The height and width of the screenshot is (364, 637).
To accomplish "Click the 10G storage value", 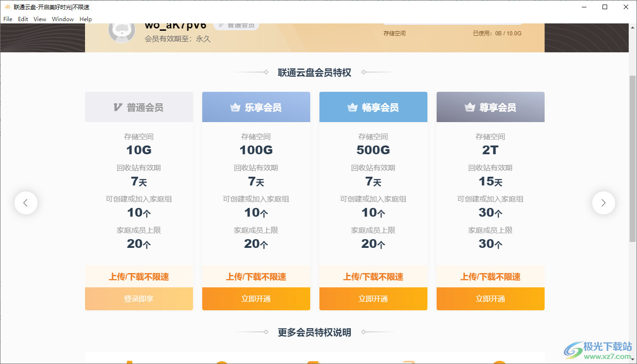I will point(139,150).
